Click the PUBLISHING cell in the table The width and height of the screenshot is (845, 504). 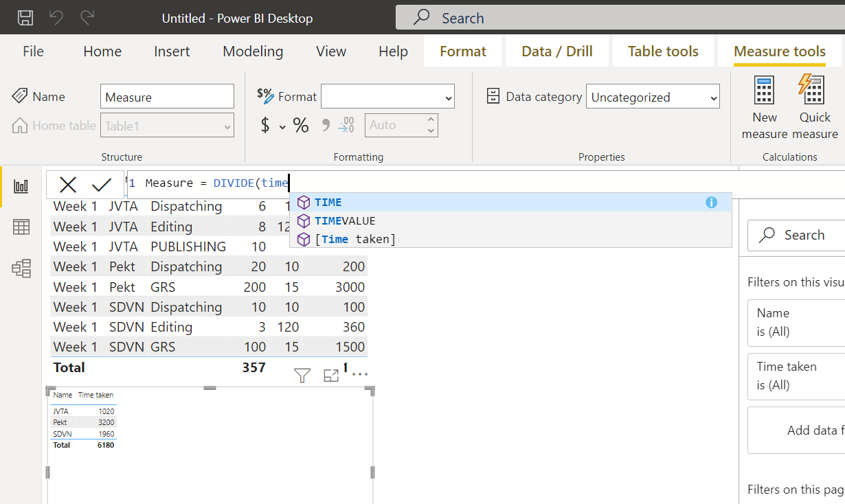188,247
